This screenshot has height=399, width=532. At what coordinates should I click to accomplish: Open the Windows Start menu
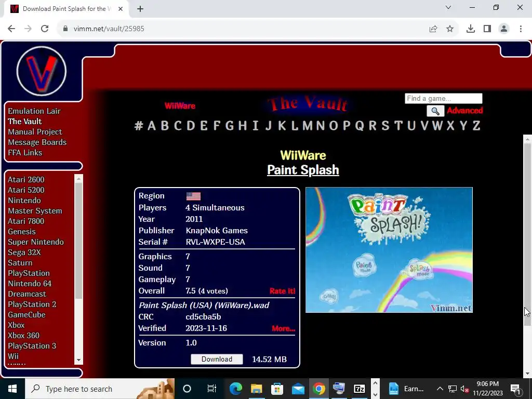tap(12, 389)
